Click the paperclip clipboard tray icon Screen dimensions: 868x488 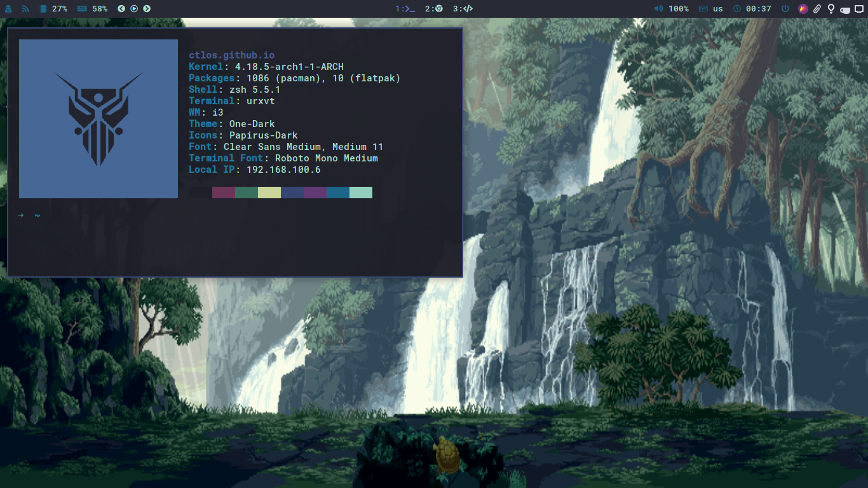click(x=817, y=9)
